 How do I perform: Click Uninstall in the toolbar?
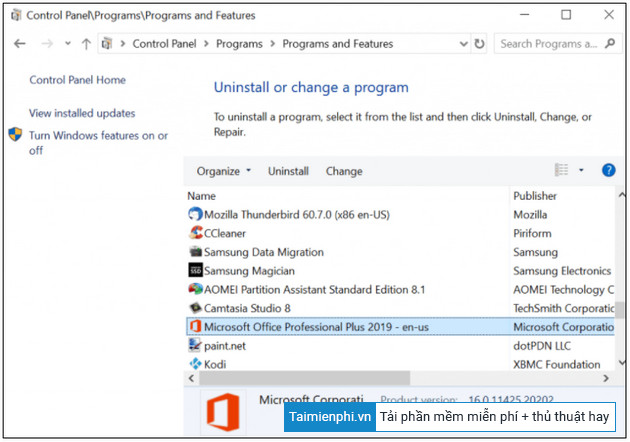point(288,171)
